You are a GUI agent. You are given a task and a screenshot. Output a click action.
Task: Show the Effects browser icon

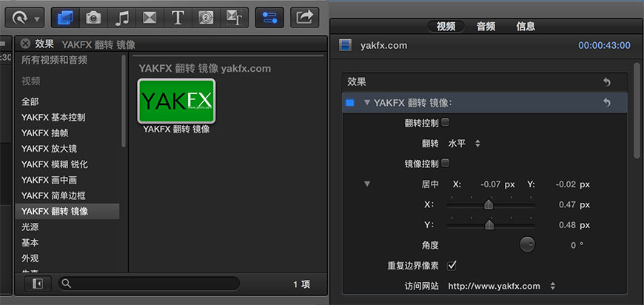pos(66,18)
